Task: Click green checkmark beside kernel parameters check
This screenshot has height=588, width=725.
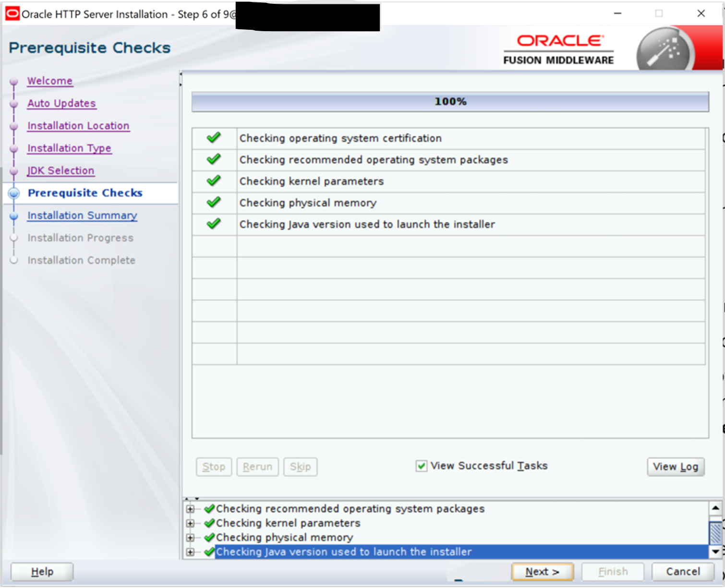Action: coord(214,181)
